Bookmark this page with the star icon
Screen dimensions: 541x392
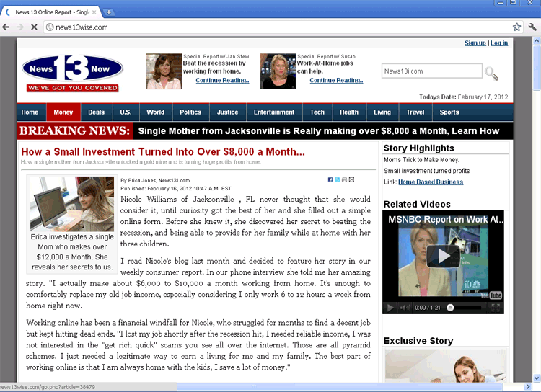tap(516, 27)
